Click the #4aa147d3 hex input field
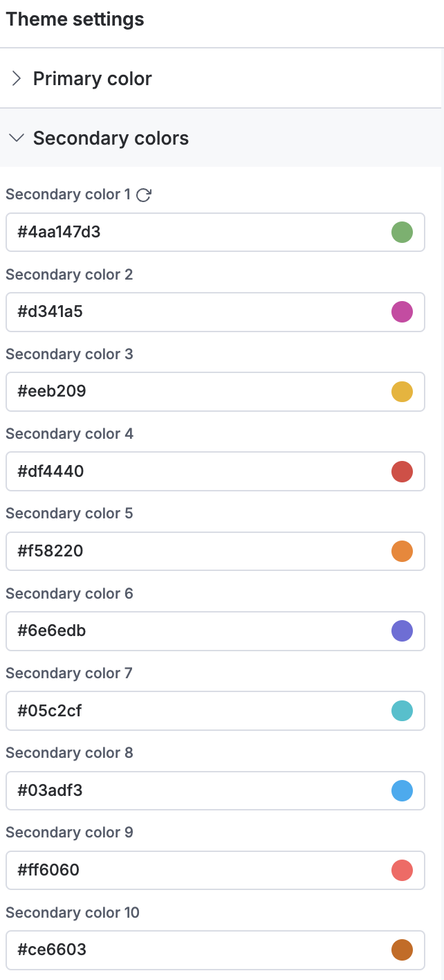444x980 pixels. [215, 232]
